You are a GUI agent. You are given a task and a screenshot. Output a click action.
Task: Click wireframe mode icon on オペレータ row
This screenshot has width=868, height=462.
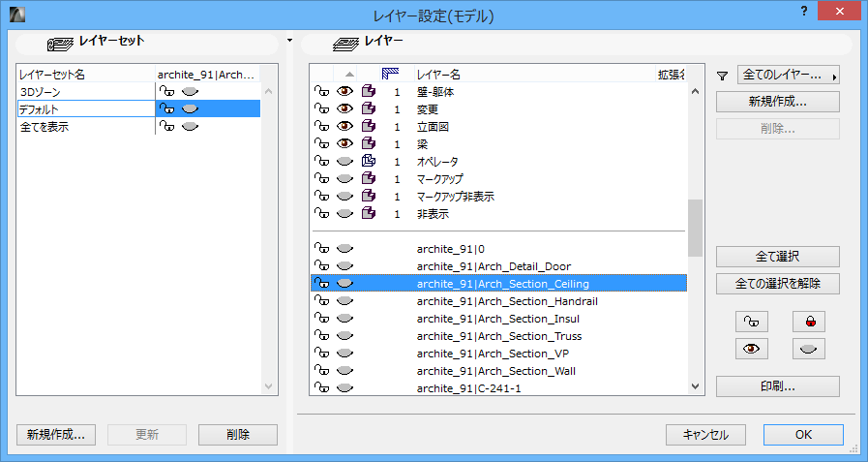tap(369, 161)
